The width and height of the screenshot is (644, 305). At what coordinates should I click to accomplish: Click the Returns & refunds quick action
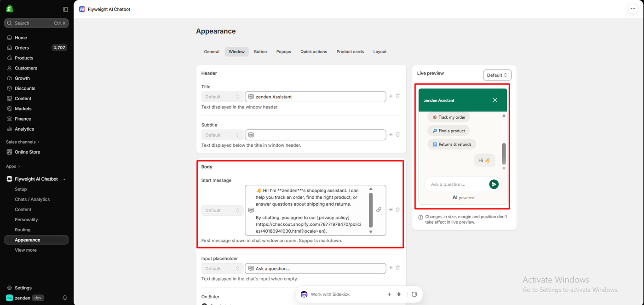[x=452, y=144]
